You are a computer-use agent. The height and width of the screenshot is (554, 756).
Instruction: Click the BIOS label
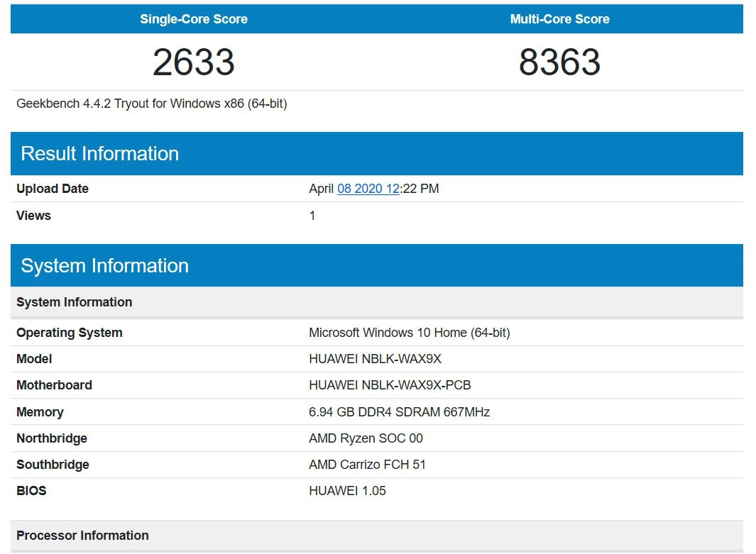tap(31, 490)
